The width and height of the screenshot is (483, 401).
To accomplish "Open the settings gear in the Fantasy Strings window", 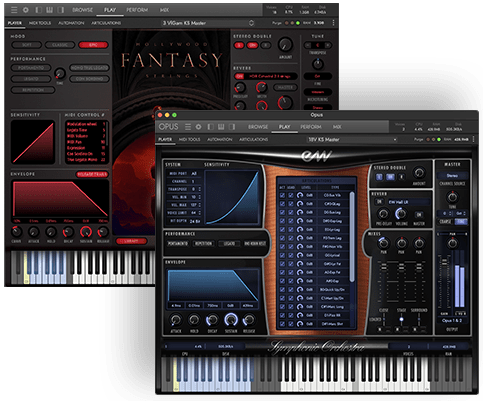I will click(x=25, y=10).
